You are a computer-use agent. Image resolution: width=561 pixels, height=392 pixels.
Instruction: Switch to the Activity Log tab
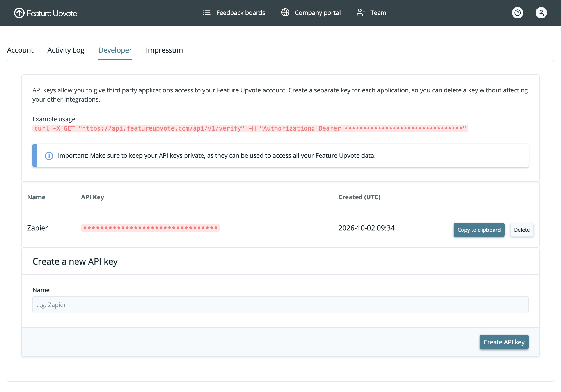tap(66, 50)
